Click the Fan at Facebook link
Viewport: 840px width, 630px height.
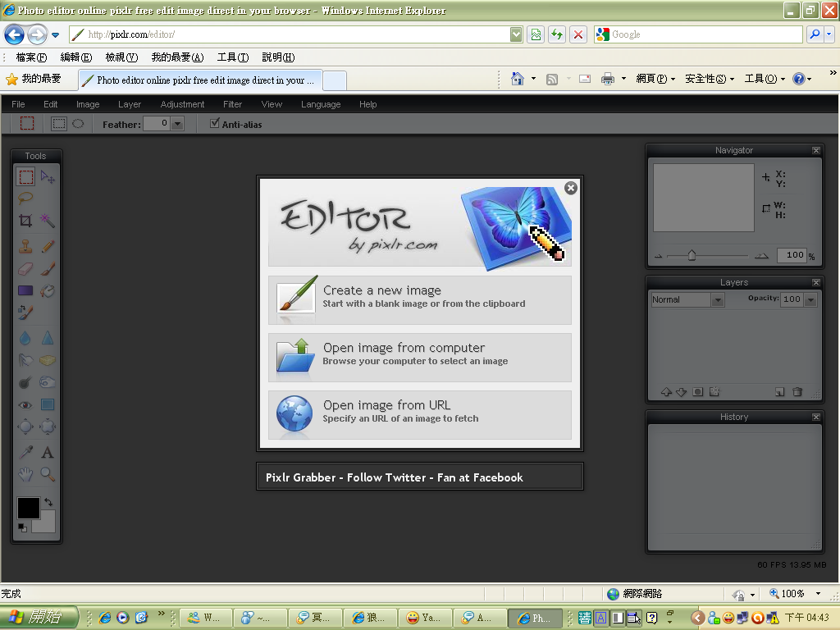(x=480, y=477)
